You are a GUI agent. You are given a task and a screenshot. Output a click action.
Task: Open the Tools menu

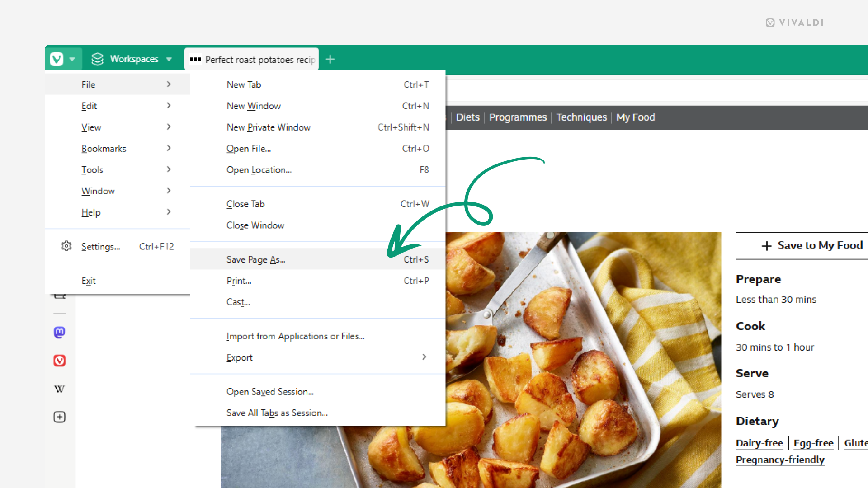[118, 169]
